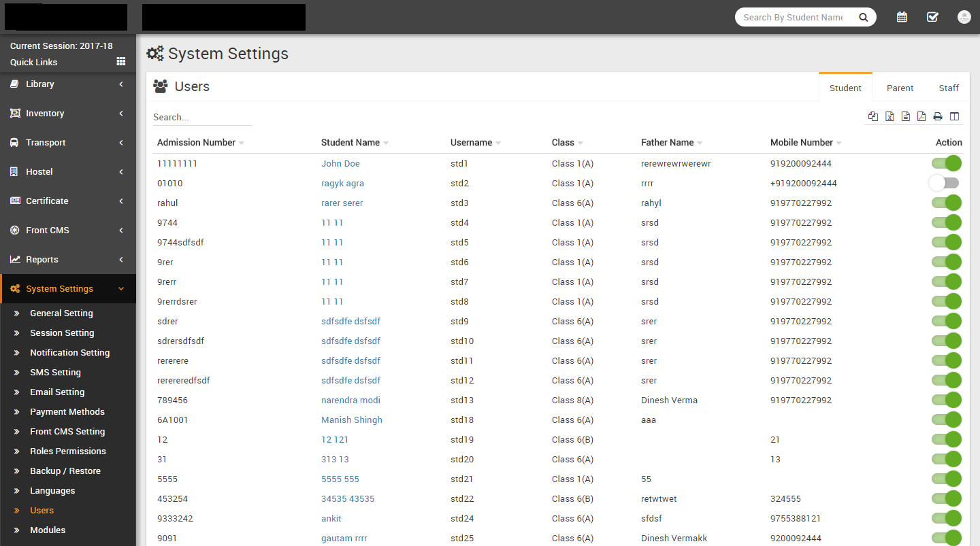This screenshot has height=546, width=980.
Task: Switch to the Parent tab
Action: coord(900,88)
